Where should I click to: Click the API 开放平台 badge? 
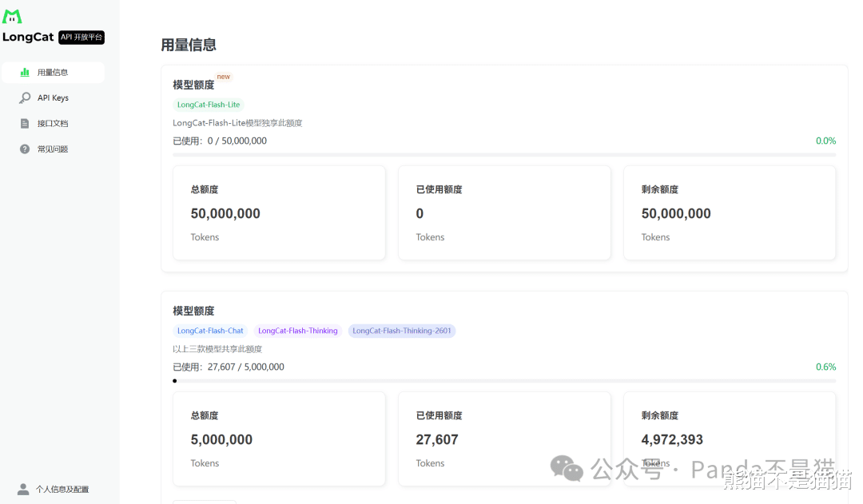click(82, 37)
